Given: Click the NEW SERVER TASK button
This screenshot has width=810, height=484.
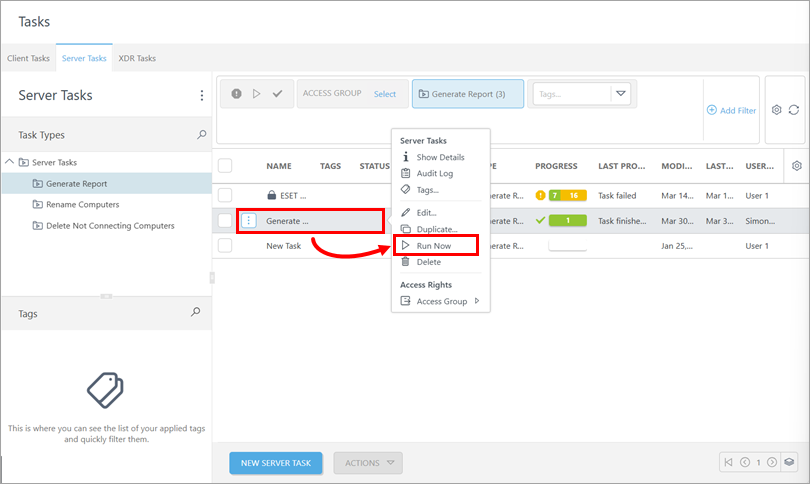Looking at the screenshot, I should [x=275, y=462].
